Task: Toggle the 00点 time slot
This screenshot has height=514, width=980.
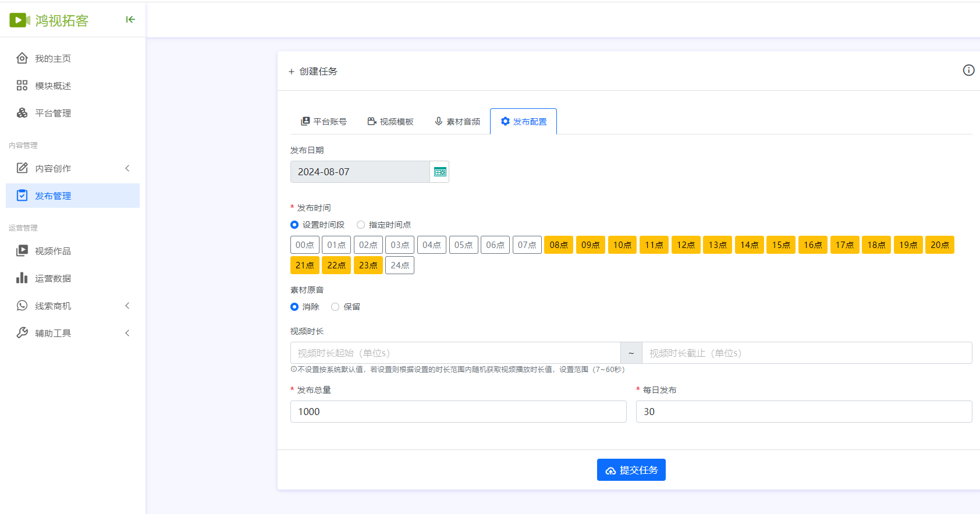Action: 305,245
